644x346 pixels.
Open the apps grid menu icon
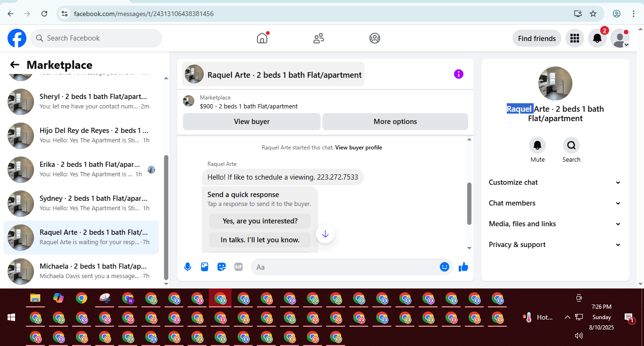(574, 38)
